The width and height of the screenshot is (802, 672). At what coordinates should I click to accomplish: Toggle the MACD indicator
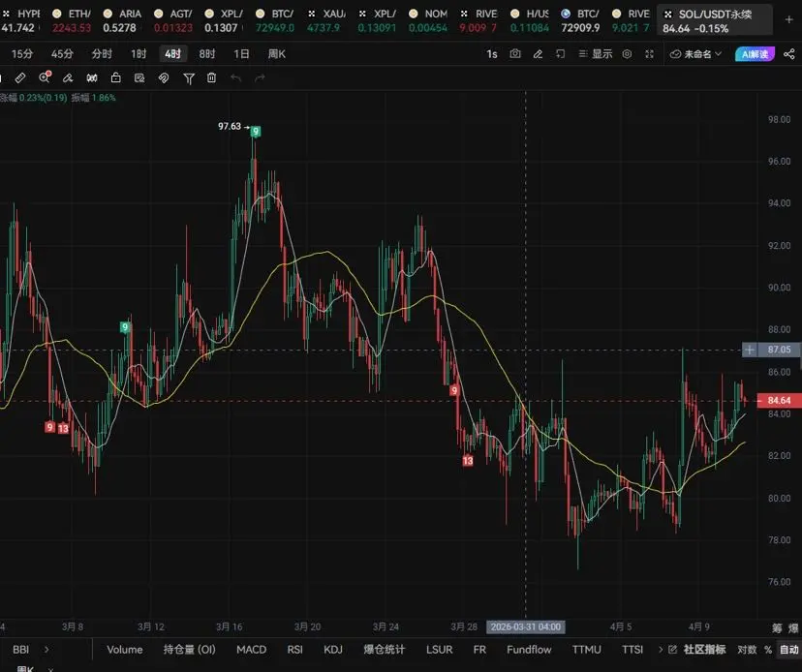click(x=251, y=650)
